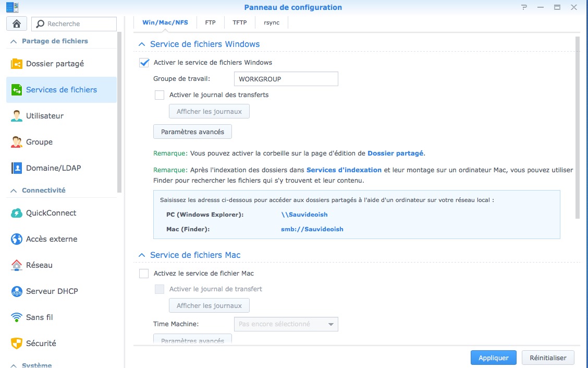The width and height of the screenshot is (588, 368).
Task: Switch to the rsync tab
Action: (x=271, y=22)
